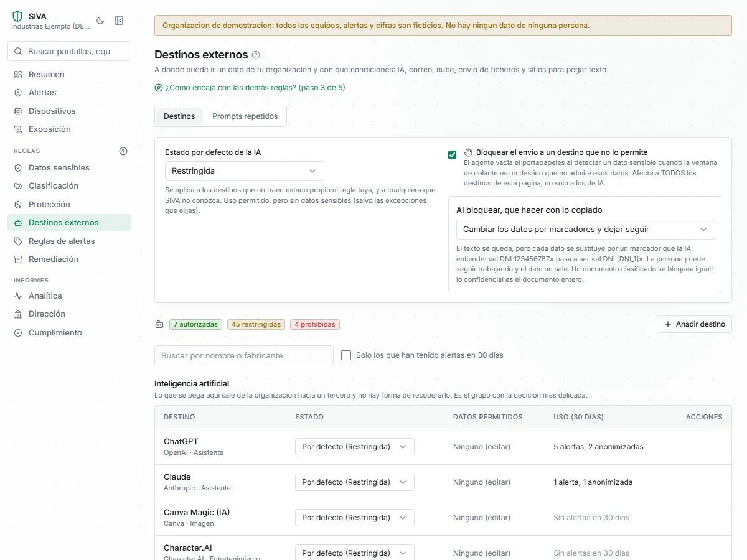Toggle dark mode moon icon
This screenshot has width=747, height=560.
(100, 21)
